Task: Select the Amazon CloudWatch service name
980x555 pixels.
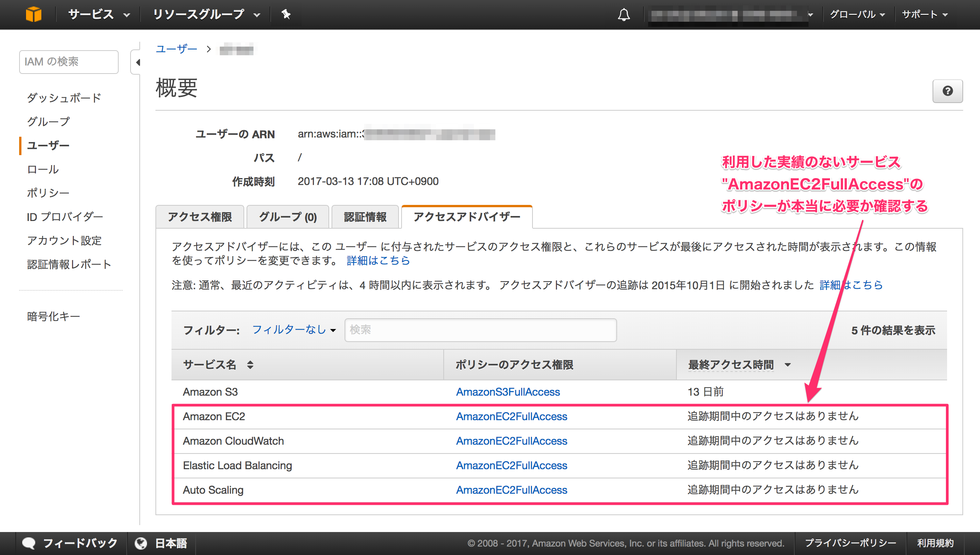Action: pos(234,441)
